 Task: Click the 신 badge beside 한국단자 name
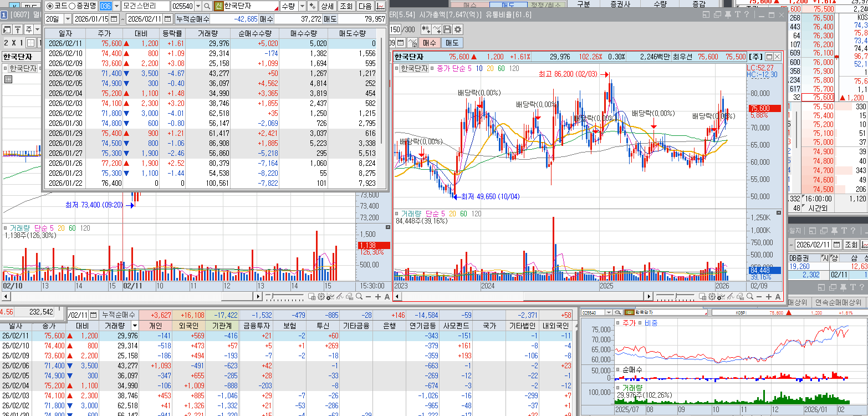(218, 6)
